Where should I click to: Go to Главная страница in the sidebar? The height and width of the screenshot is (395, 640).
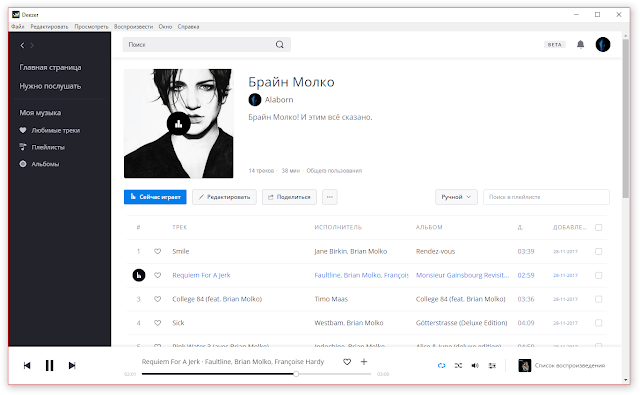point(50,67)
